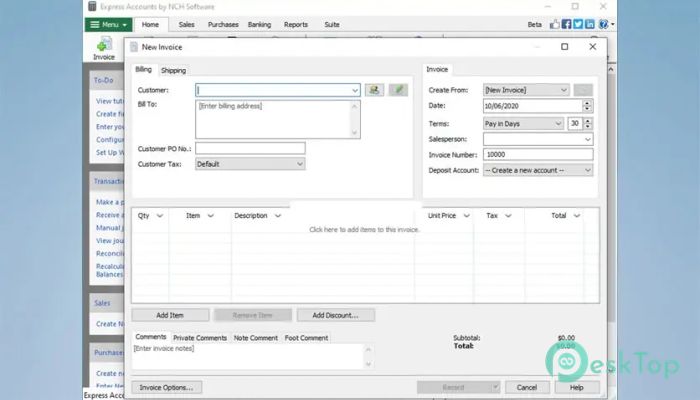Click the Invoice Number field
The height and width of the screenshot is (400, 700).
tap(538, 154)
